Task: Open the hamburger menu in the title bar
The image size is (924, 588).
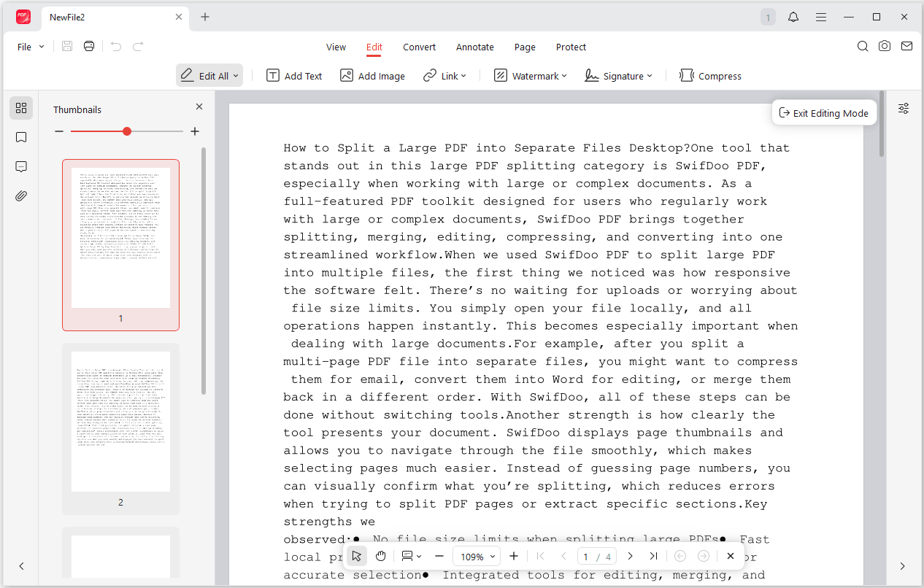Action: pyautogui.click(x=821, y=17)
